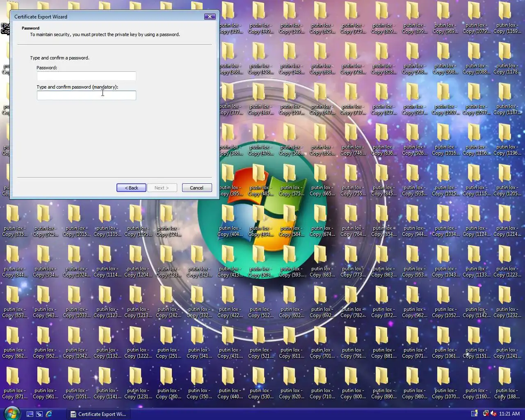Image resolution: width=525 pixels, height=420 pixels.
Task: Select folder putin lox - Copy (557...
Action: (x=292, y=99)
